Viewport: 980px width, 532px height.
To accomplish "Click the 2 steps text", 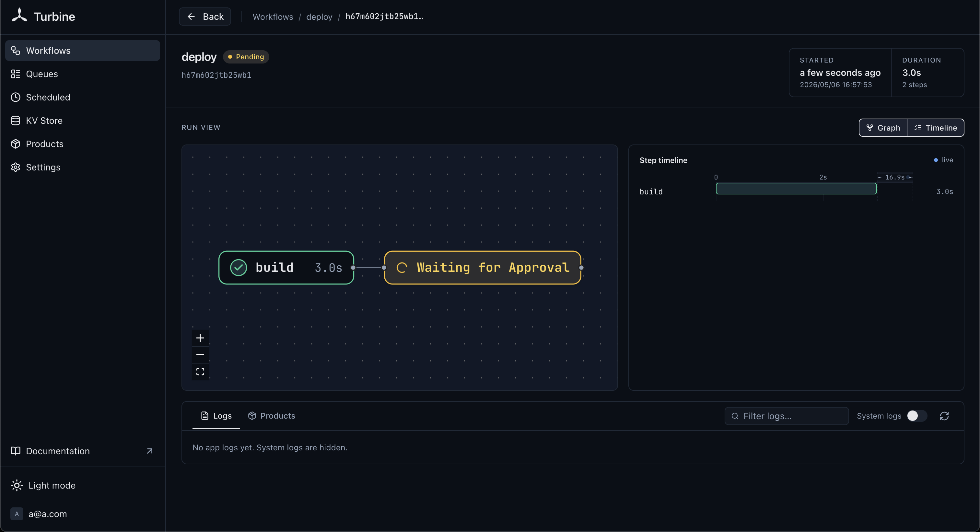I will 915,85.
